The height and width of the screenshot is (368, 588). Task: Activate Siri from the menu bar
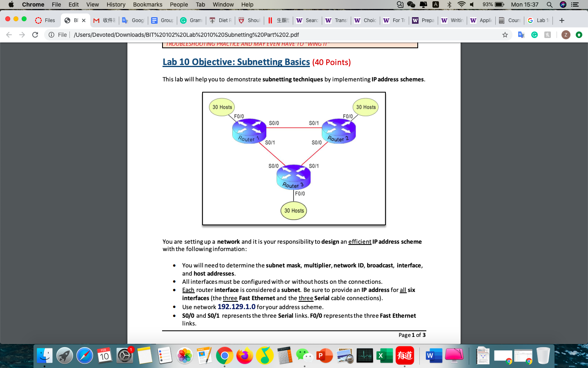[x=562, y=4]
